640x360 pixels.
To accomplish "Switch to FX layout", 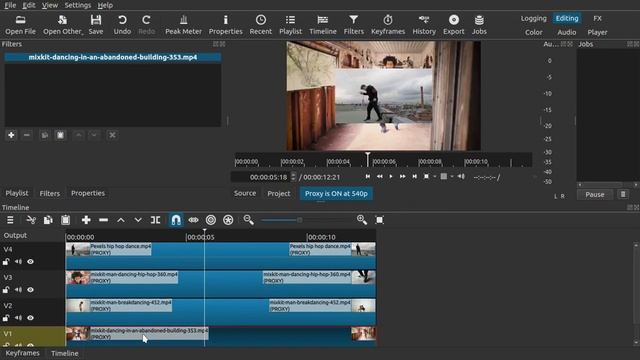I will 598,18.
